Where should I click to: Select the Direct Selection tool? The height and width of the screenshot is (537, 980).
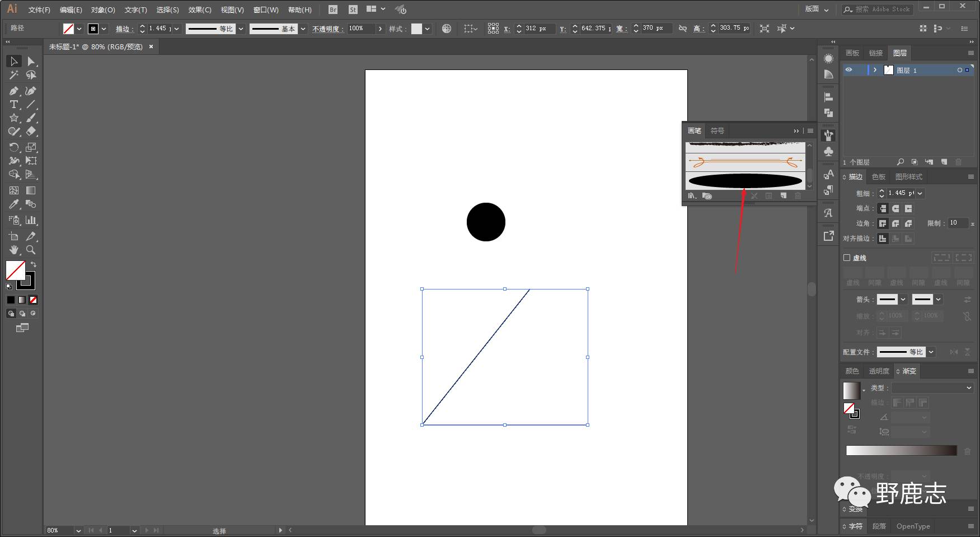[31, 62]
